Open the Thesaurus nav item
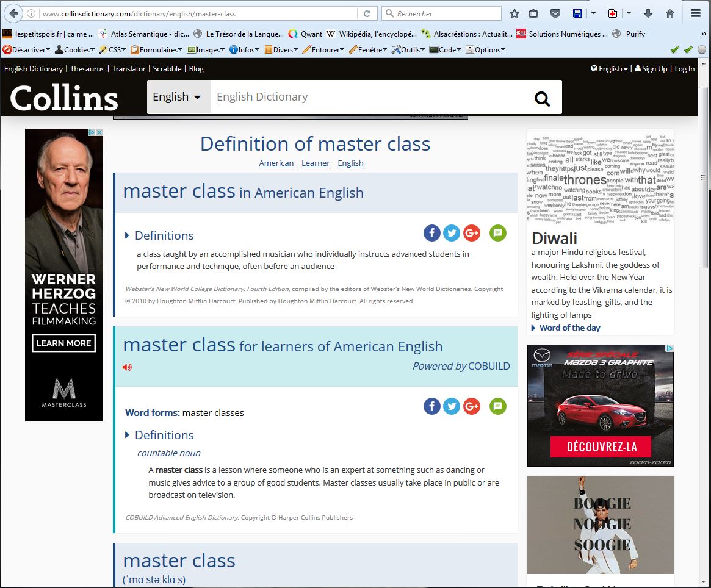The width and height of the screenshot is (711, 588). point(87,68)
